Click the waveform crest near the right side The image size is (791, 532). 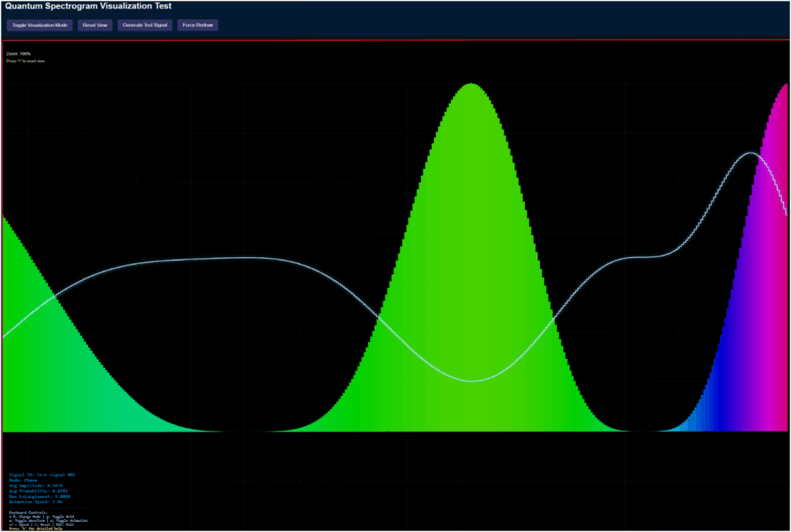pyautogui.click(x=749, y=153)
